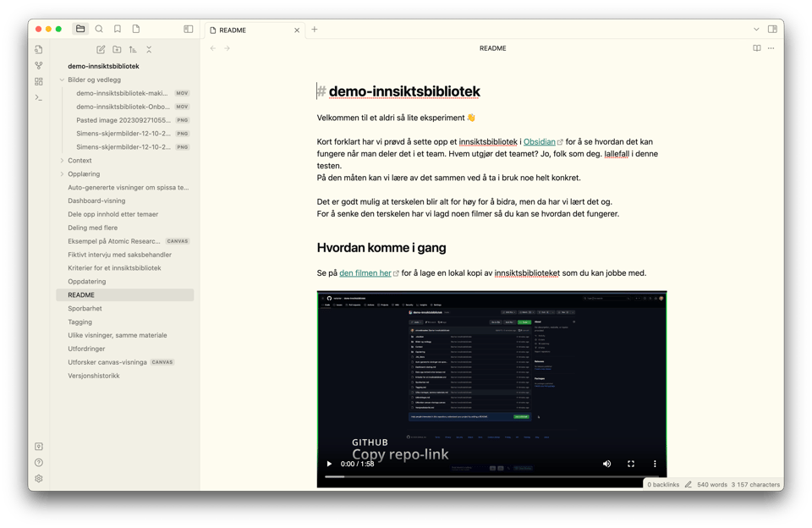Image resolution: width=812 pixels, height=528 pixels.
Task: Play the embedded video
Action: 329,464
